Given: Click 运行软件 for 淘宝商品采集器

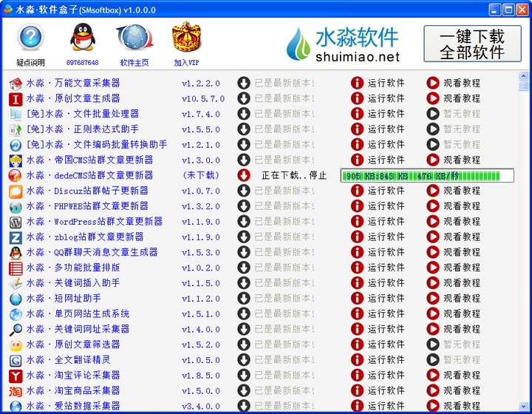Looking at the screenshot, I should pos(386,391).
